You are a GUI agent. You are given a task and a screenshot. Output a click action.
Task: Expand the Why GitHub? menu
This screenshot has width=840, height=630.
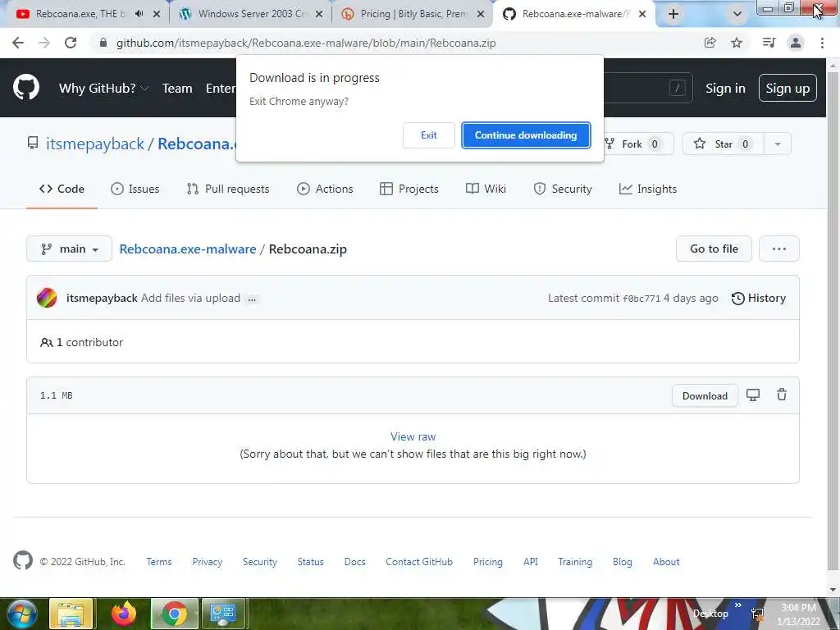pos(103,89)
